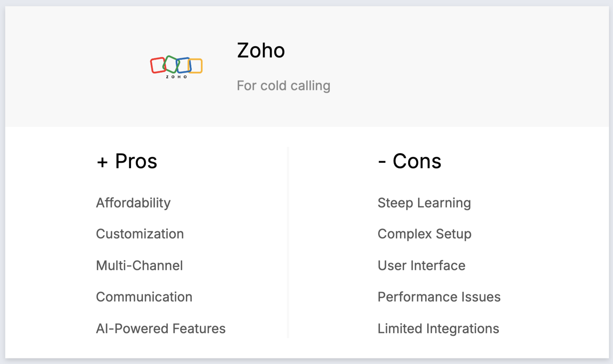Click the Communication list entry
The image size is (613, 364).
coord(144,297)
